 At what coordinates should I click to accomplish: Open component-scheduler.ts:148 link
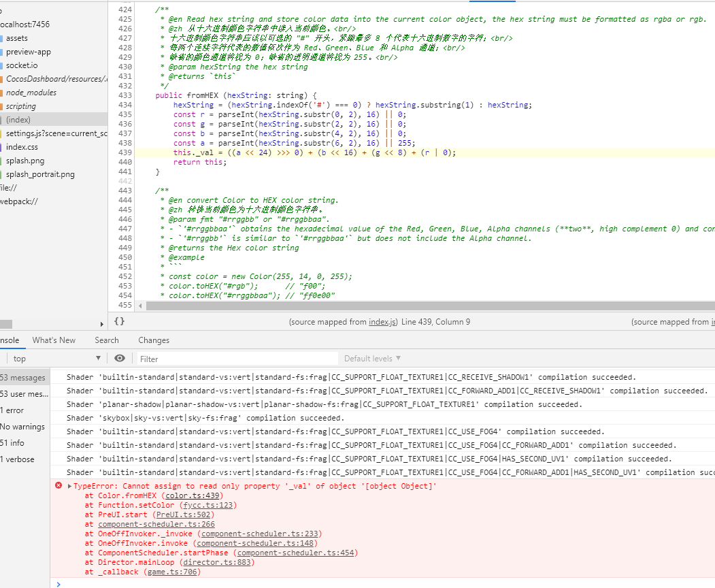255,544
